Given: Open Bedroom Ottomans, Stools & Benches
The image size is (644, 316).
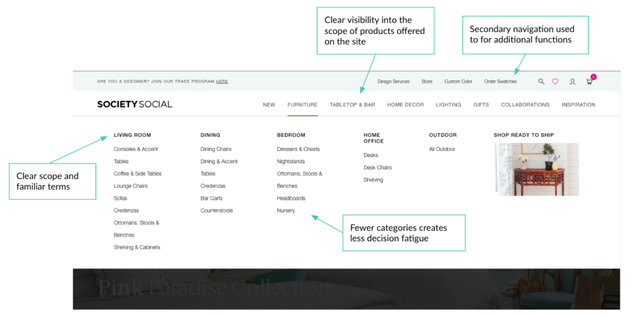Looking at the screenshot, I should [299, 180].
